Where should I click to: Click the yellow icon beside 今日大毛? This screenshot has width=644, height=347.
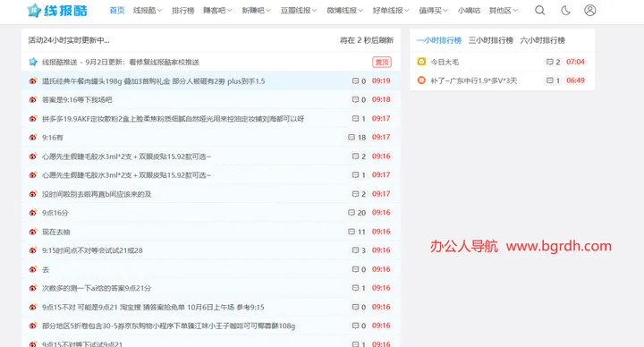click(x=421, y=62)
